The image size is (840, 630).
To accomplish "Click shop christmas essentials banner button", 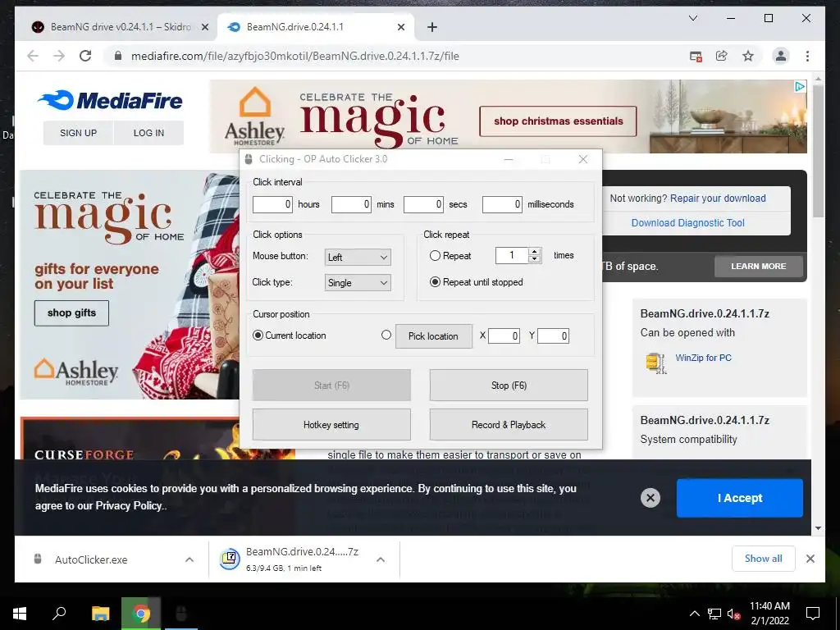I will [x=558, y=121].
